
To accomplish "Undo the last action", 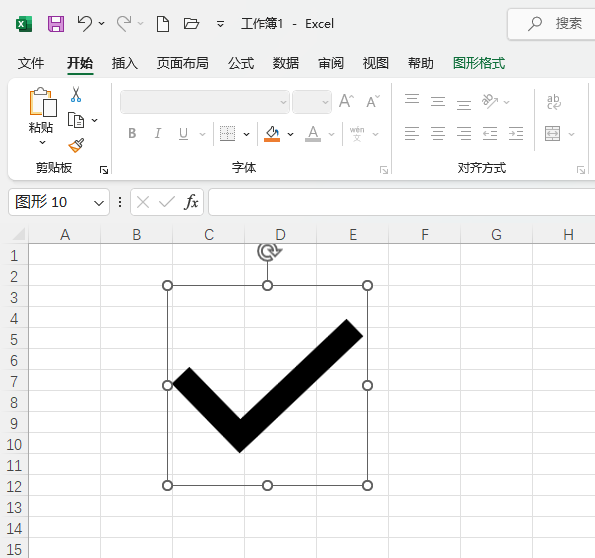I will click(85, 24).
